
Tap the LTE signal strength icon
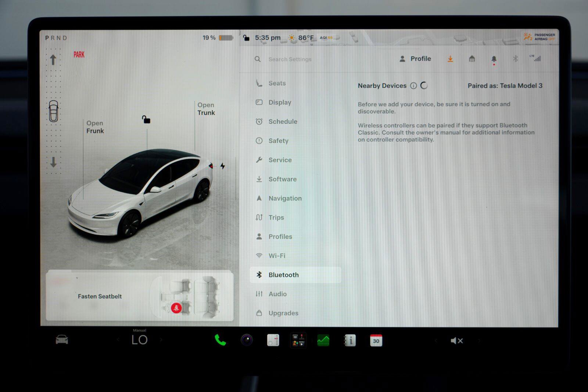pyautogui.click(x=535, y=58)
